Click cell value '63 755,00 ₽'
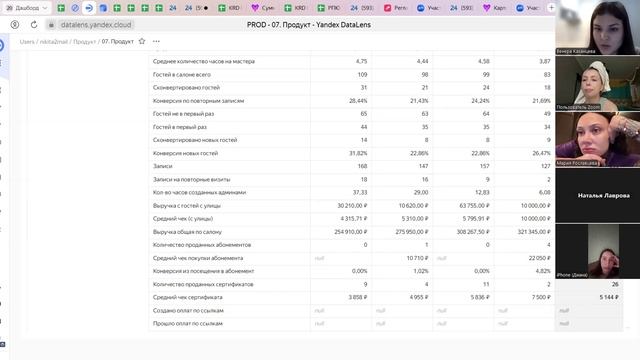 pos(474,206)
